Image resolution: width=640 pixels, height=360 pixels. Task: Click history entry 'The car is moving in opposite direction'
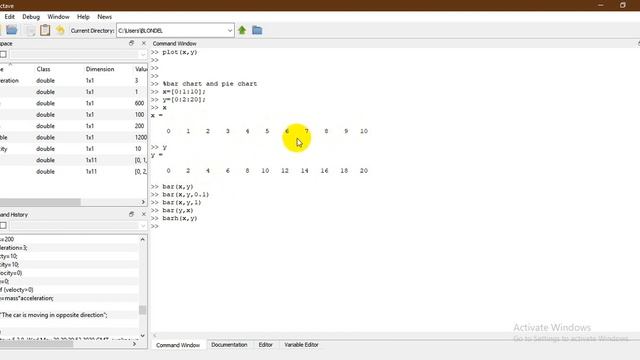(53, 315)
